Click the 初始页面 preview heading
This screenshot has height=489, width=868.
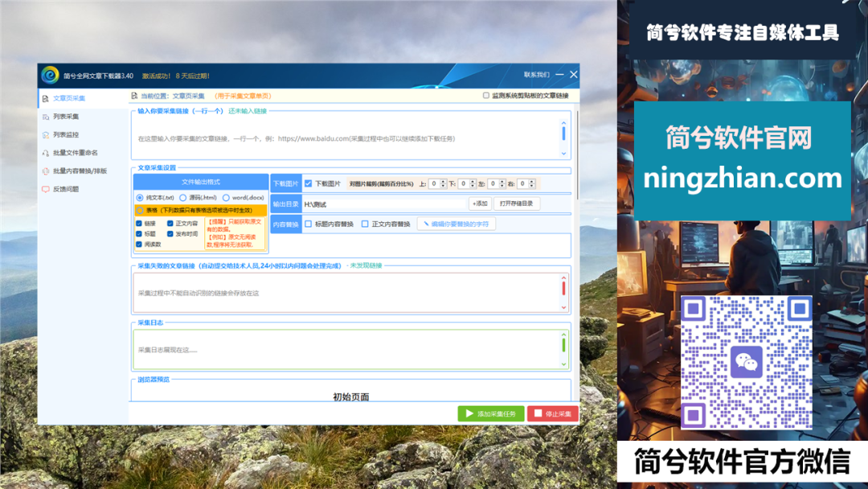click(351, 397)
